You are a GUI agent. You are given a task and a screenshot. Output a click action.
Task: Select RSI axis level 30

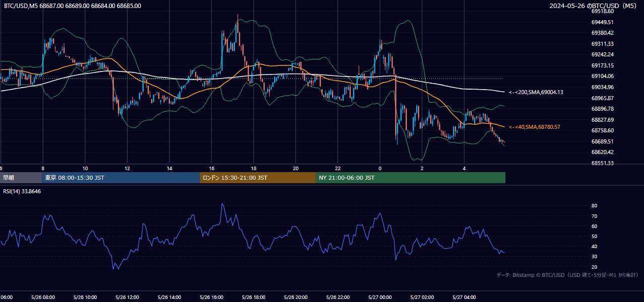tap(594, 256)
